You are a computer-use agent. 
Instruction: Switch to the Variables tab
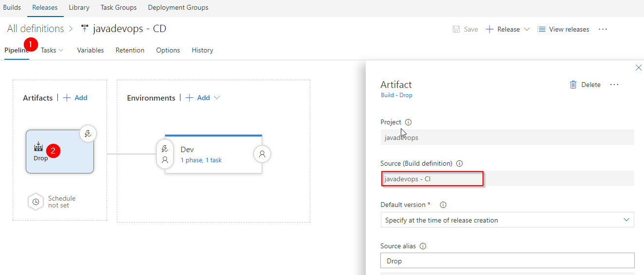click(x=90, y=50)
